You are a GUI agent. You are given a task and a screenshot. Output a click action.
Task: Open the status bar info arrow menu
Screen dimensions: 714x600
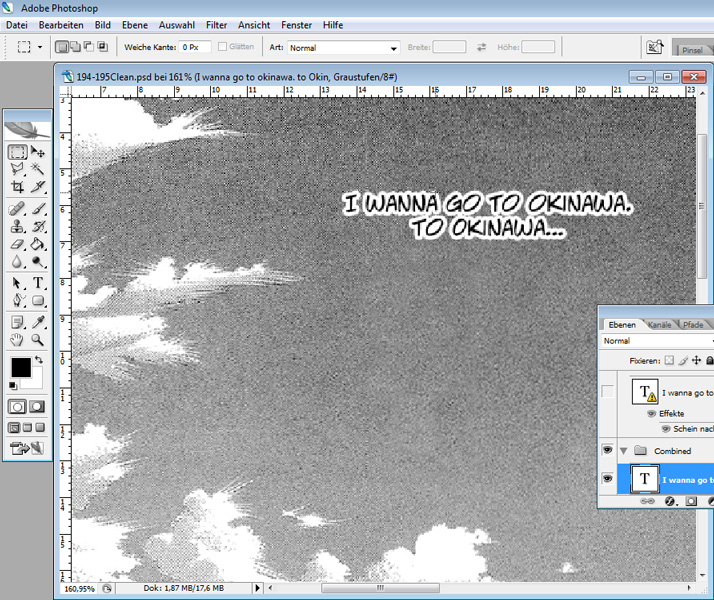[x=257, y=588]
